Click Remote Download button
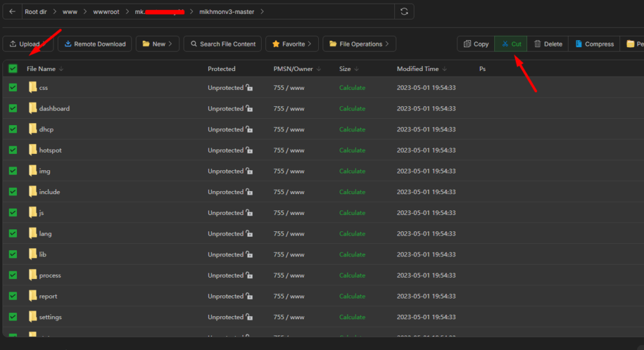The width and height of the screenshot is (644, 350). point(95,44)
